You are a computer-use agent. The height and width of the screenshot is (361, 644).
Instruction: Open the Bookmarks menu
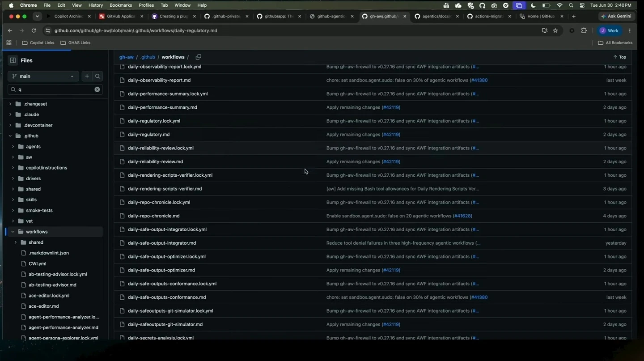click(121, 5)
